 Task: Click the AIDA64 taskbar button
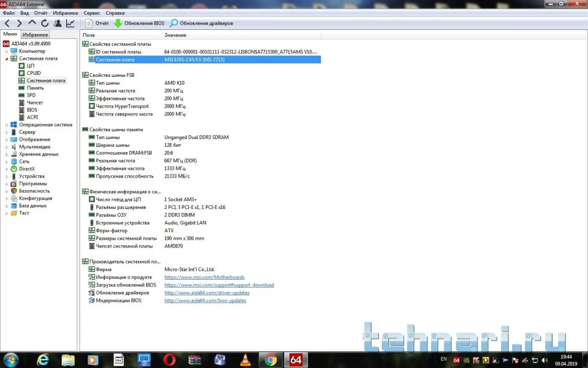[x=296, y=360]
